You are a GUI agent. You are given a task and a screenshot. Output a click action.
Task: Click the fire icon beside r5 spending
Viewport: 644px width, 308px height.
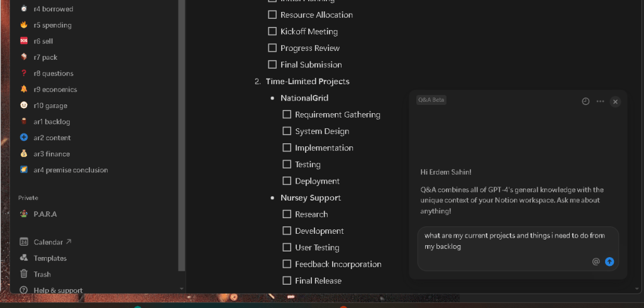click(24, 25)
